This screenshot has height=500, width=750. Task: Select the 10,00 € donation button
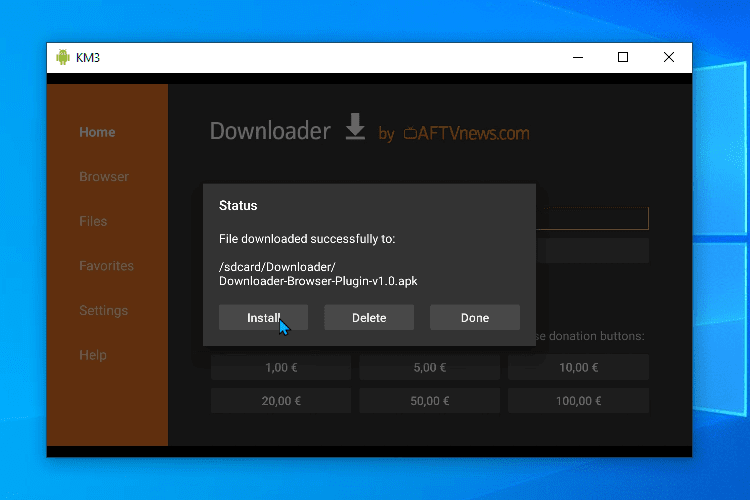coord(578,367)
